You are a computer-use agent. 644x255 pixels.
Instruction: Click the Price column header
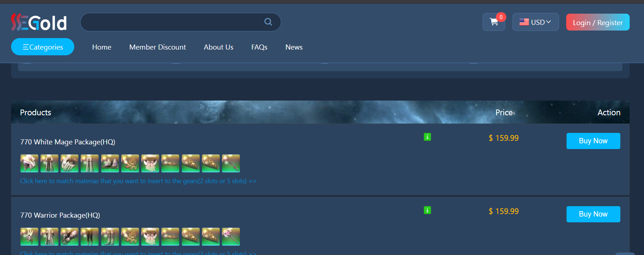tap(504, 112)
